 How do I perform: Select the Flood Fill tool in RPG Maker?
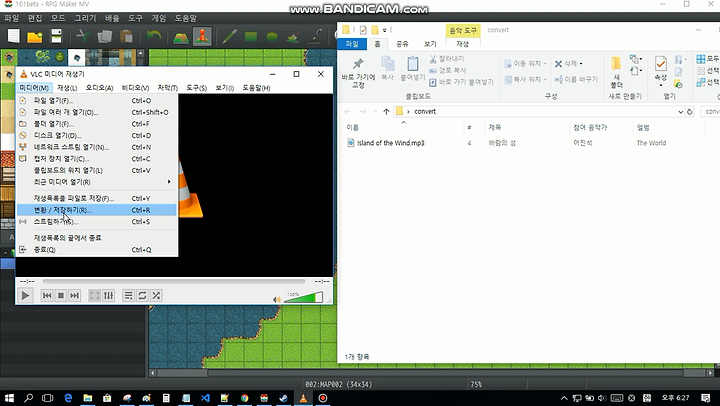(x=293, y=36)
